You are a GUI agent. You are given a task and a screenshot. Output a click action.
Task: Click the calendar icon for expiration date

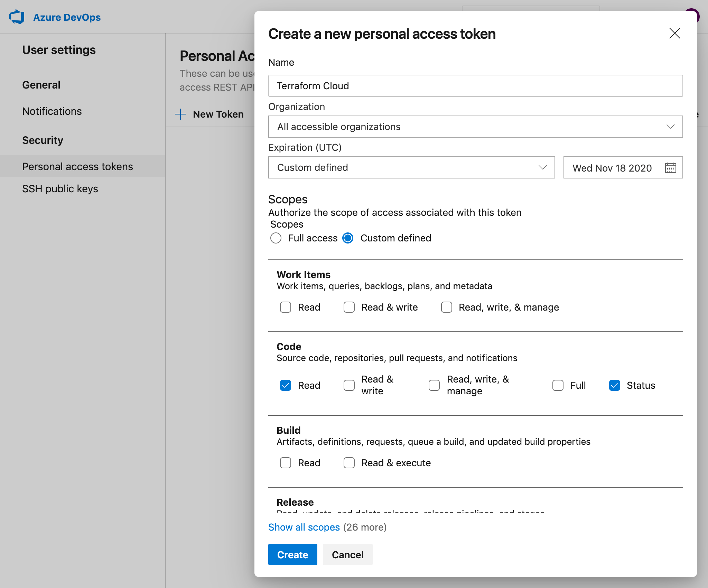[670, 167]
